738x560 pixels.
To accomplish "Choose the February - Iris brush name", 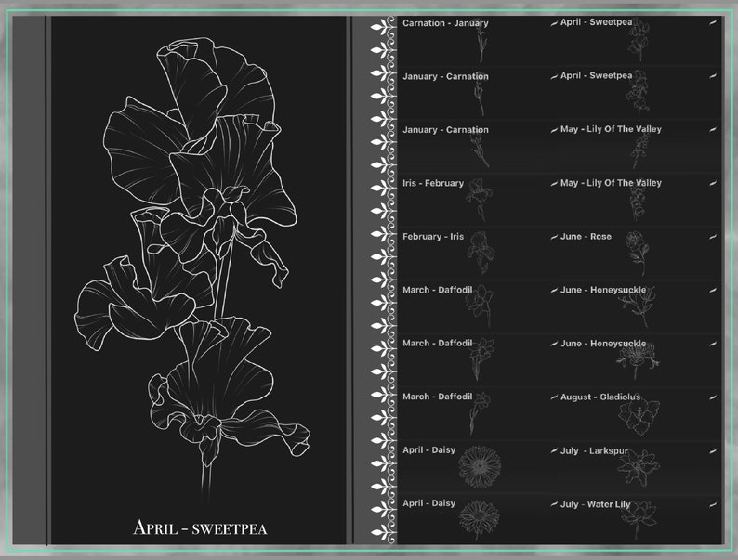I will point(433,237).
